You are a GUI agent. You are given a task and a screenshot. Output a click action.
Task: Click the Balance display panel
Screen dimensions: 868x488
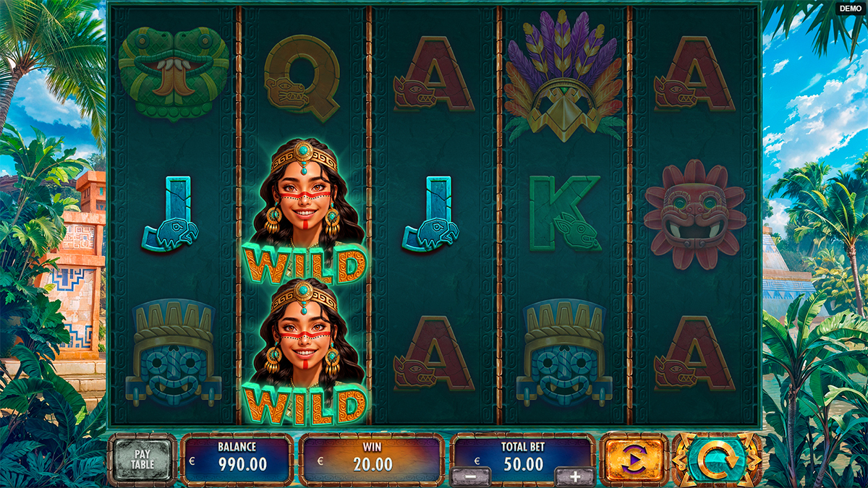pyautogui.click(x=237, y=458)
